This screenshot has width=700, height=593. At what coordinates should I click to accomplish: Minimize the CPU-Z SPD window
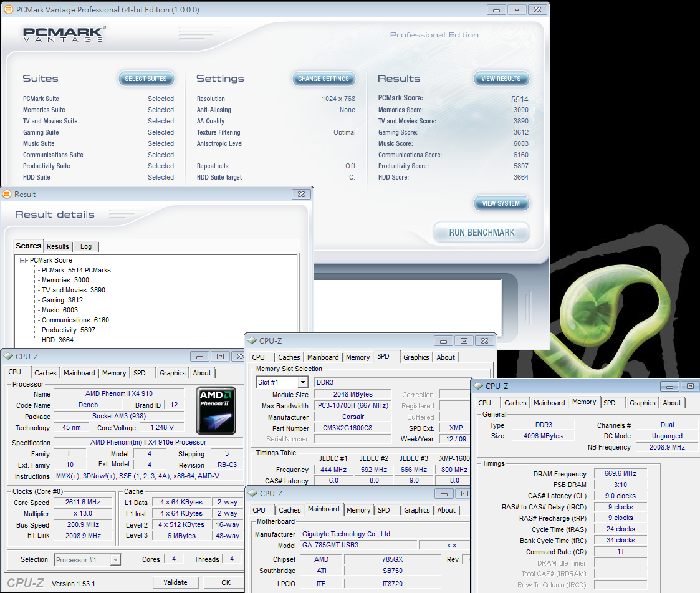443,341
